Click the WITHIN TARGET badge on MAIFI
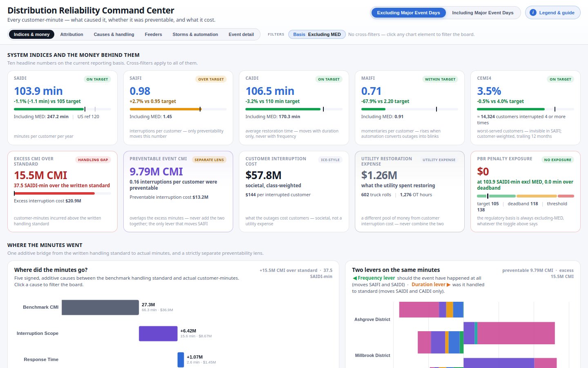 440,79
